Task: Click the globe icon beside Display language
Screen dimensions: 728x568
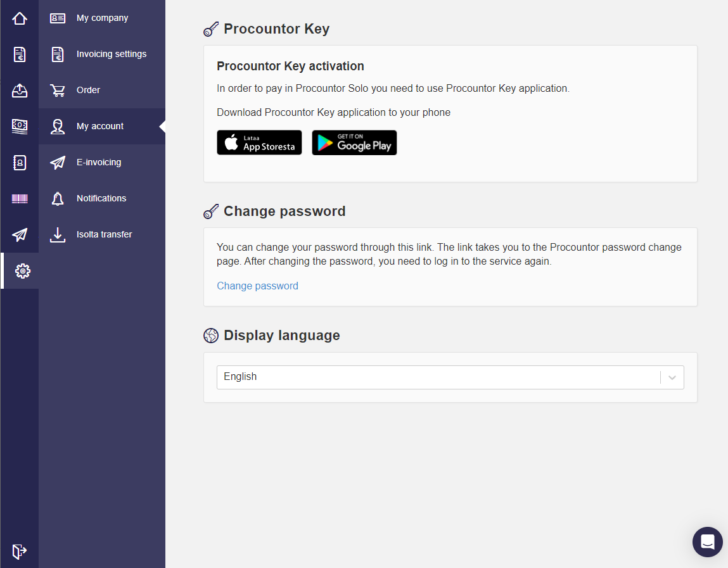Action: pyautogui.click(x=211, y=336)
